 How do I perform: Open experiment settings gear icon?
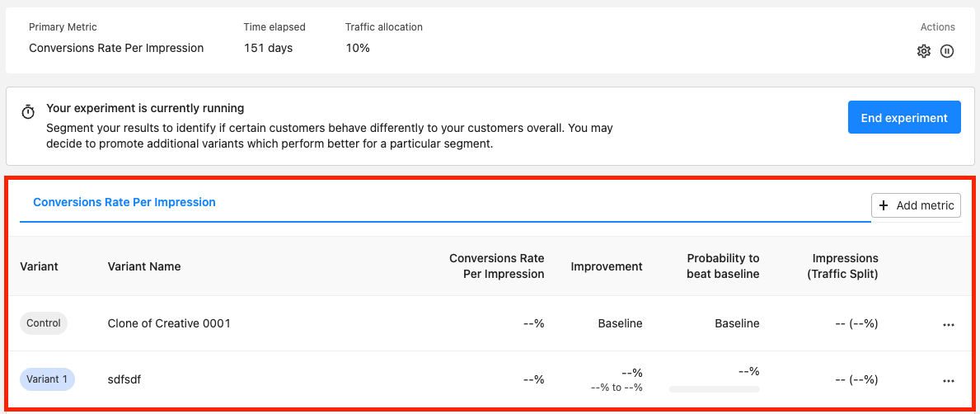pos(923,51)
